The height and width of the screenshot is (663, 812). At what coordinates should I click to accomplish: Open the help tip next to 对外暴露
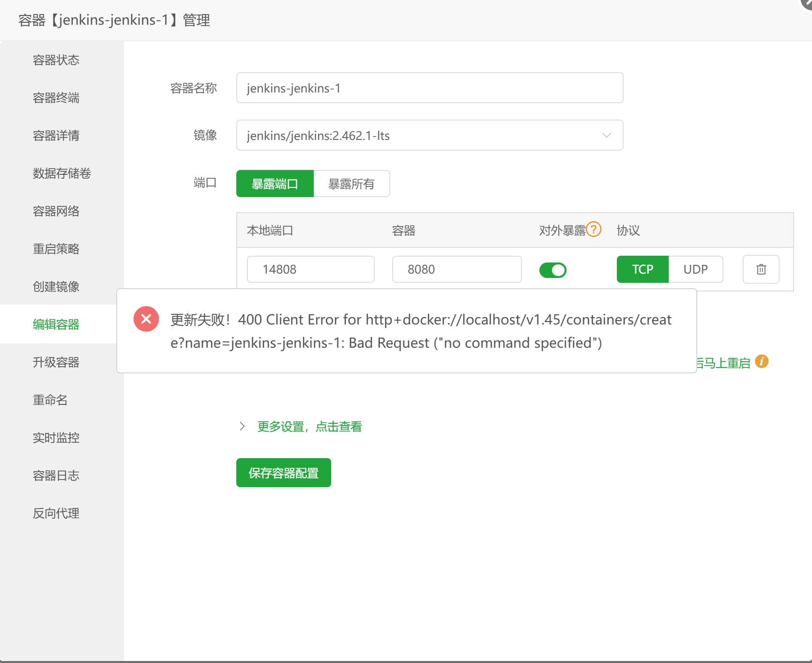594,230
